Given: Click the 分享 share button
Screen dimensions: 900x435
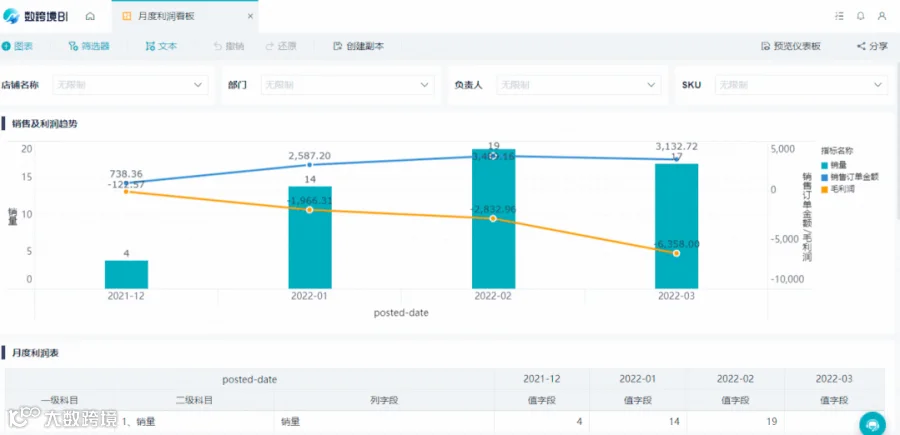Looking at the screenshot, I should (872, 46).
